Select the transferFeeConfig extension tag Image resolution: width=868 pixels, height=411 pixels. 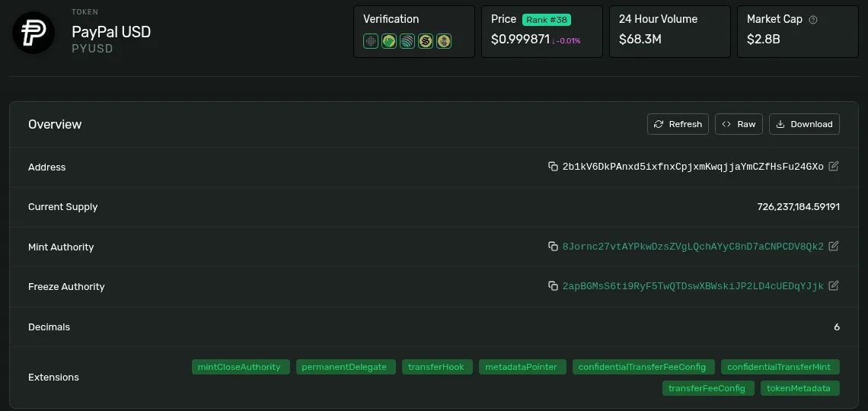point(708,388)
